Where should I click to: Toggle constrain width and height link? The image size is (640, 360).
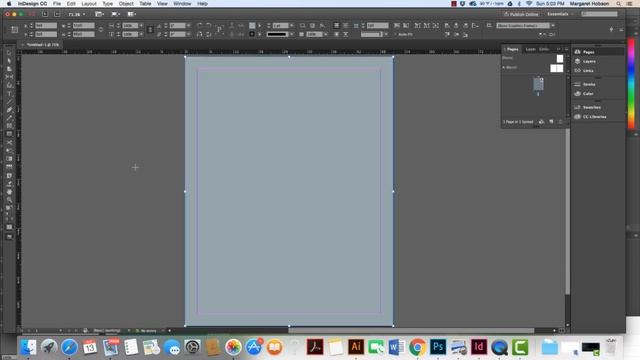point(101,30)
